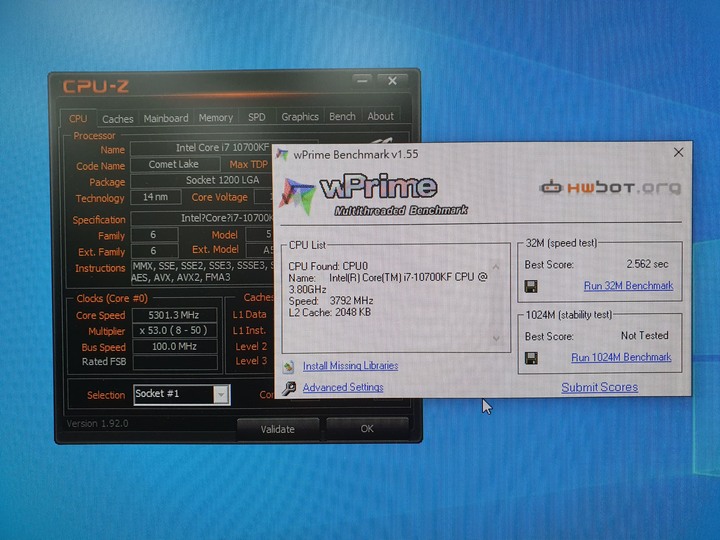Viewport: 720px width, 540px height.
Task: Click the Not Tested score text
Action: [645, 336]
